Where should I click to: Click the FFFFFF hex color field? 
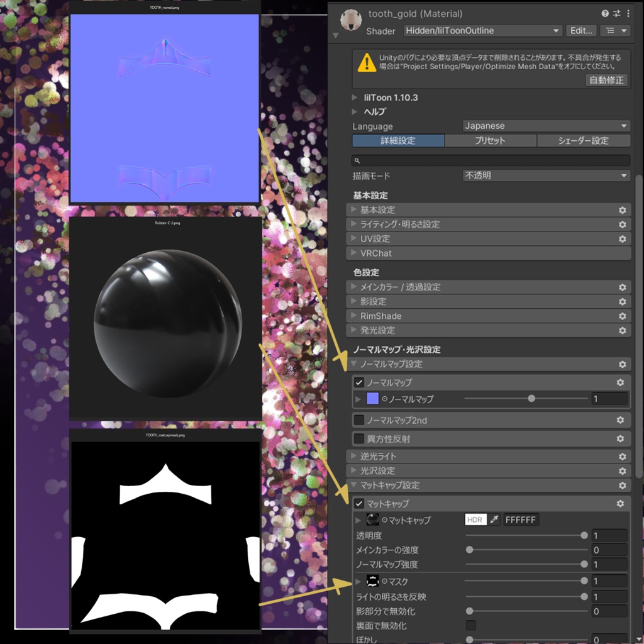[x=521, y=519]
